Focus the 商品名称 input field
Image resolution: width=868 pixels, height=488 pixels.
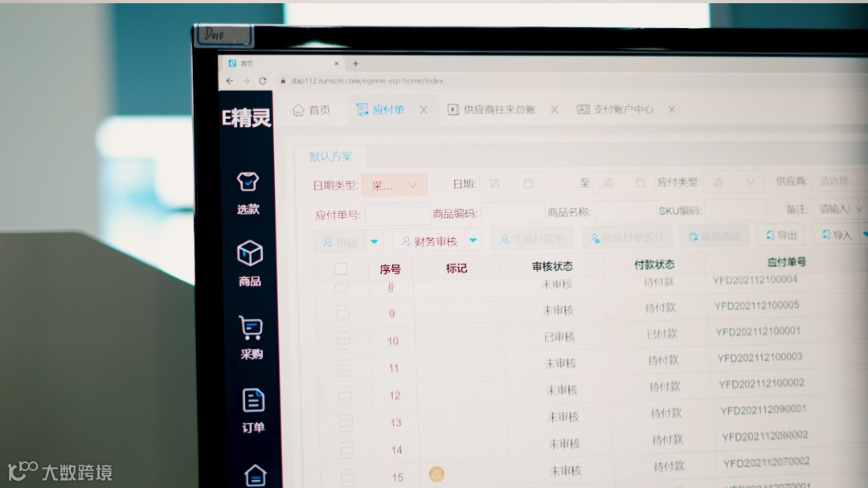(625, 211)
